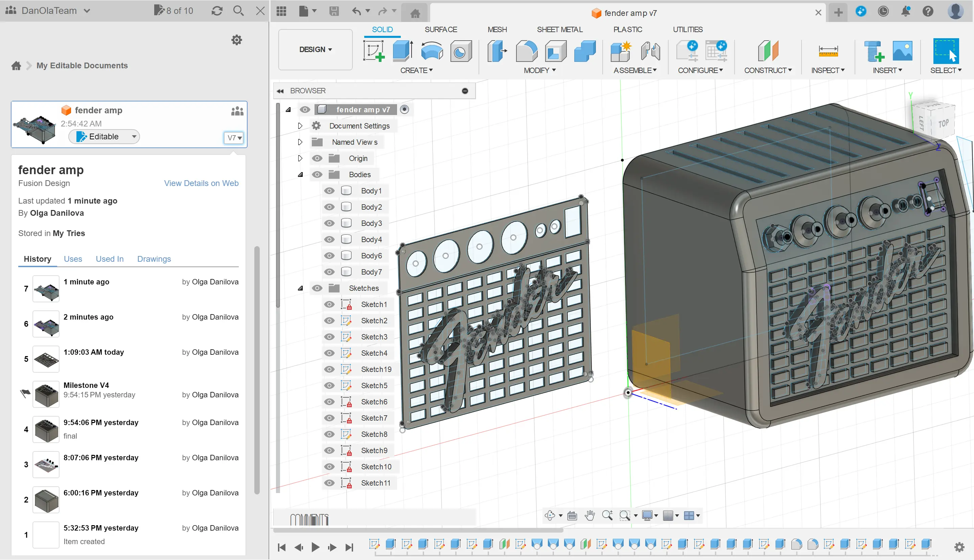Click the configuration table icon
The height and width of the screenshot is (560, 974).
click(x=716, y=51)
